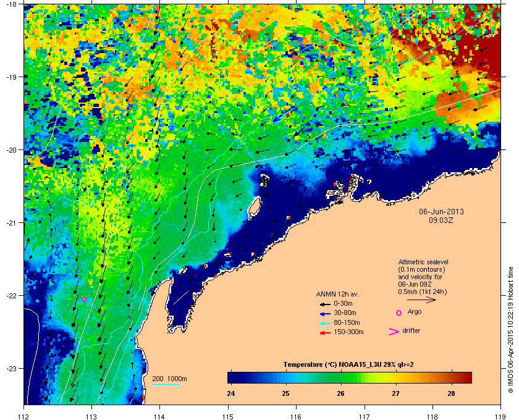Click the latitude axis label '-20'
The image size is (519, 420).
11,149
